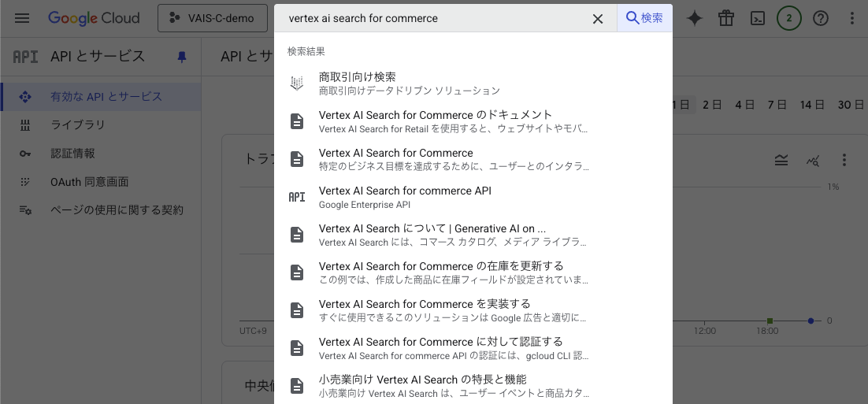
Task: Open 認証情報 in the sidebar
Action: [x=100, y=154]
